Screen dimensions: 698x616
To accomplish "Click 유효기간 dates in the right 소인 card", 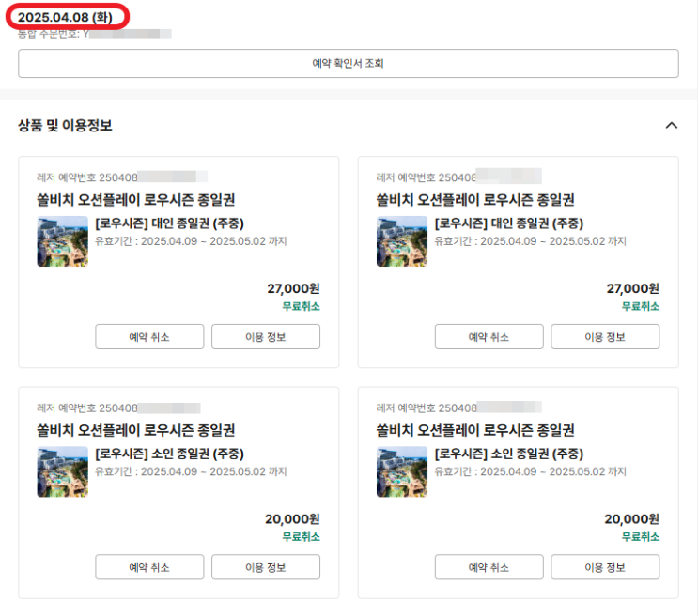I will pyautogui.click(x=530, y=471).
